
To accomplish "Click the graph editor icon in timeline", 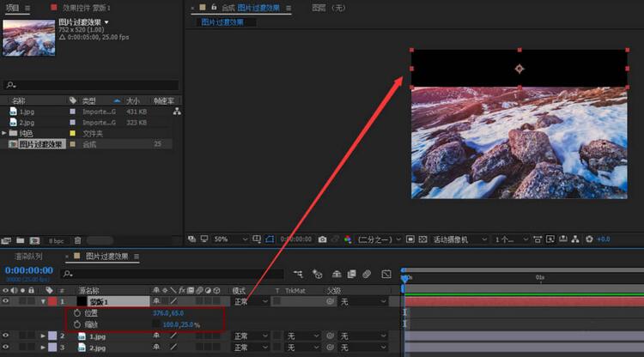I will tap(386, 274).
